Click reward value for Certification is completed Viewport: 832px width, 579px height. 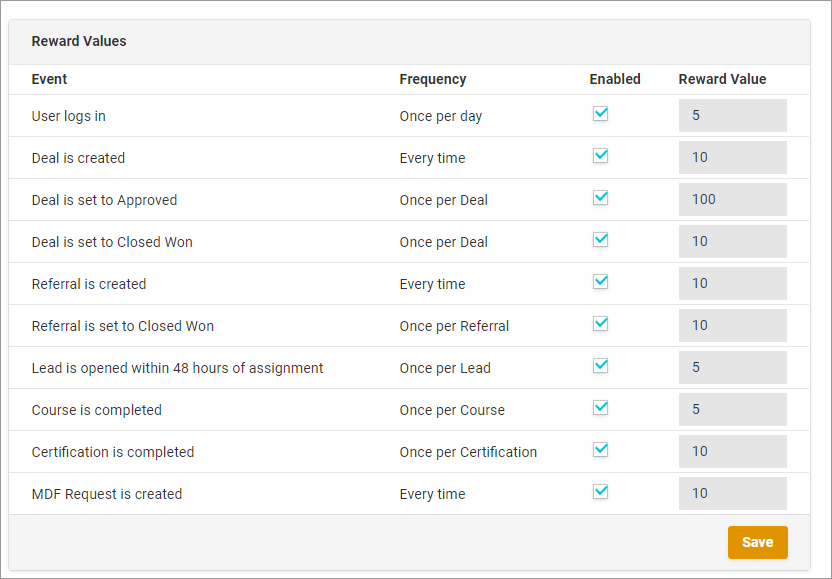(x=733, y=451)
